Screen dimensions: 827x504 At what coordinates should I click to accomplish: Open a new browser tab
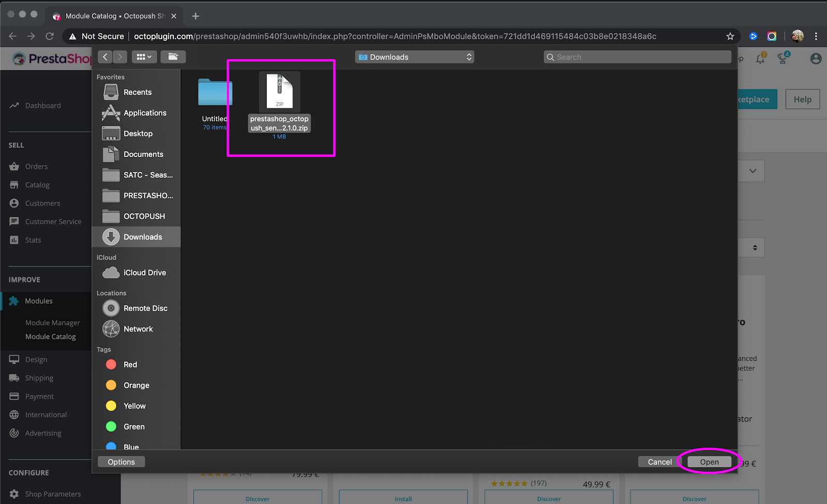[x=195, y=16]
